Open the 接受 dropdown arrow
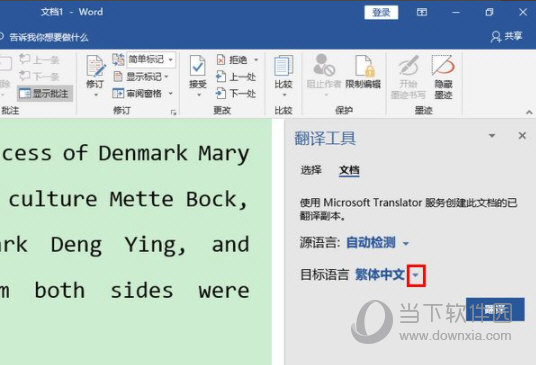This screenshot has width=536, height=365. [199, 95]
